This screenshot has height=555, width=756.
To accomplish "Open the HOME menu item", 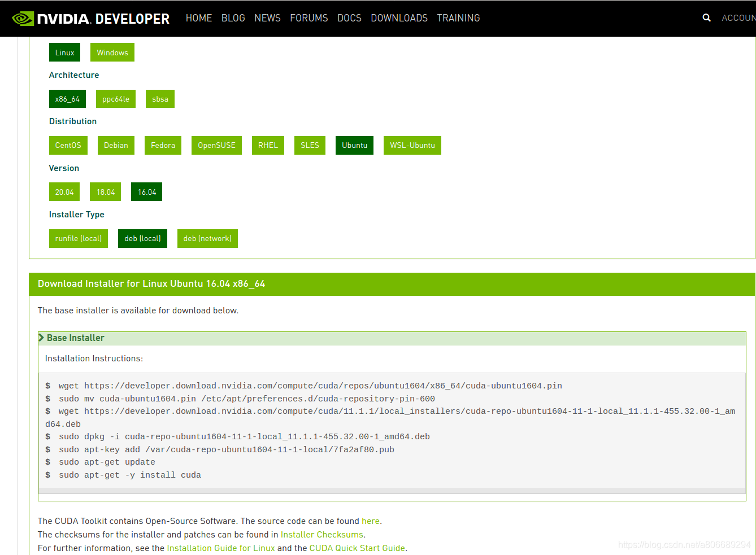I will tap(199, 18).
